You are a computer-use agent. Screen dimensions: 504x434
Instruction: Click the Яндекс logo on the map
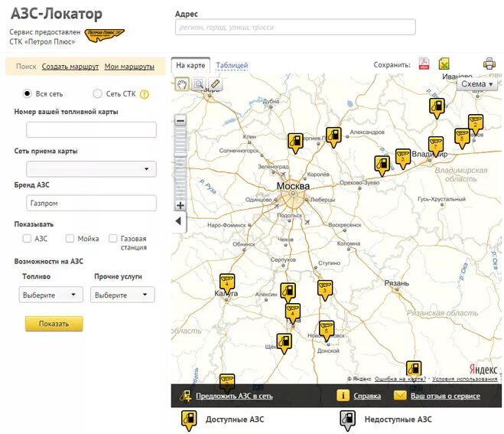click(x=483, y=369)
